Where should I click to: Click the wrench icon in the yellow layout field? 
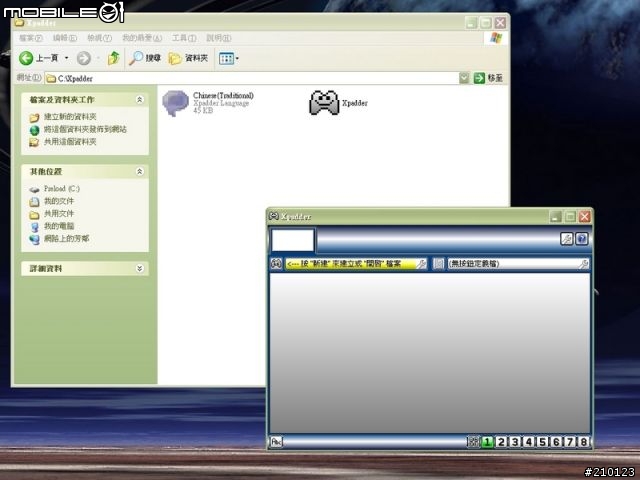421,264
